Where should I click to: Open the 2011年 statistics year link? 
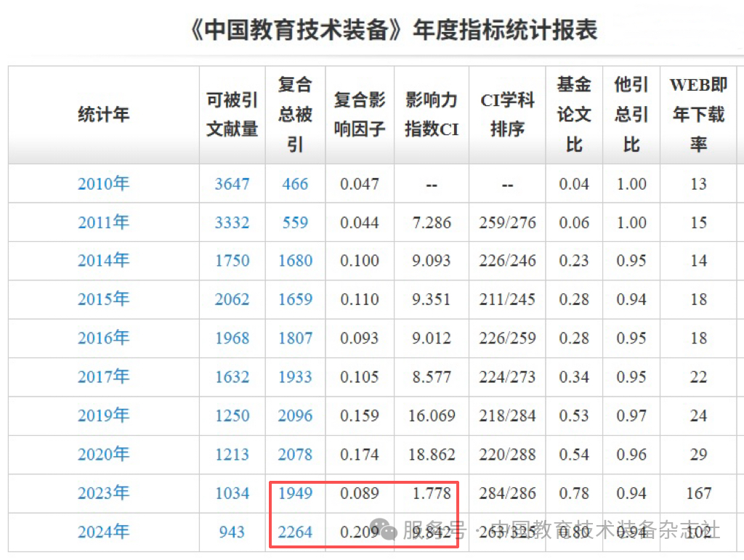(103, 222)
